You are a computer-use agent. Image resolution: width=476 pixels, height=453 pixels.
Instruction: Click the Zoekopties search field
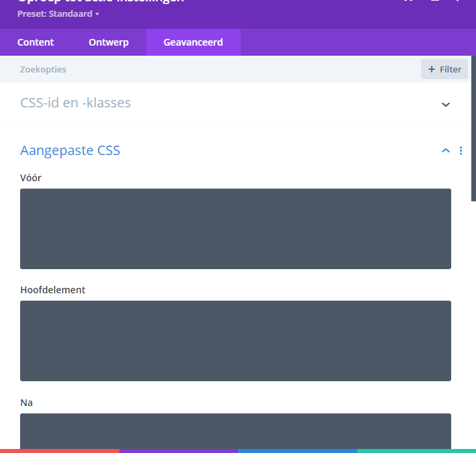coord(201,69)
